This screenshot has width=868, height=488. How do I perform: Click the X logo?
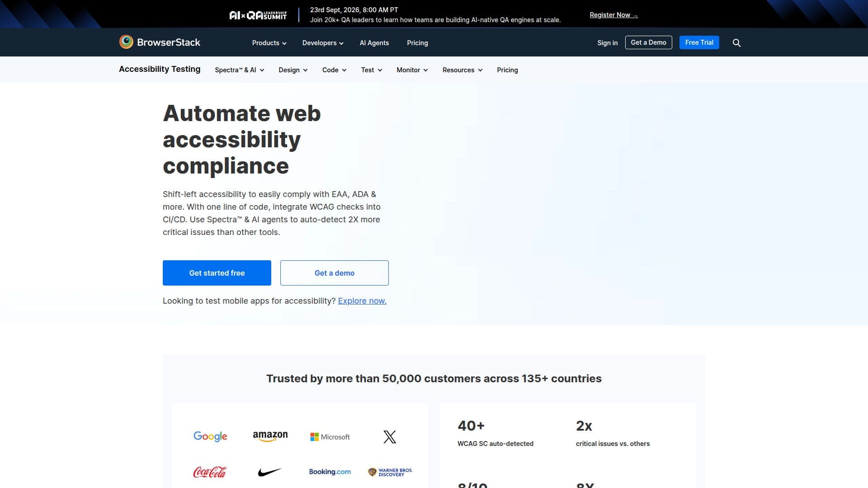pos(390,437)
